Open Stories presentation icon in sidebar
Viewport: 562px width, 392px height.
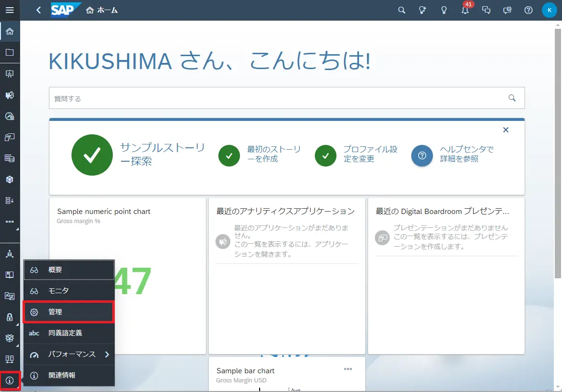pyautogui.click(x=10, y=74)
